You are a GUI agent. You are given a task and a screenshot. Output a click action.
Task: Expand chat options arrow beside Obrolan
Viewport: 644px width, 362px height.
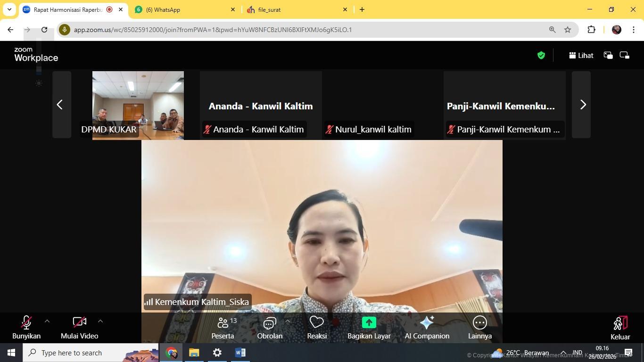coord(287,321)
